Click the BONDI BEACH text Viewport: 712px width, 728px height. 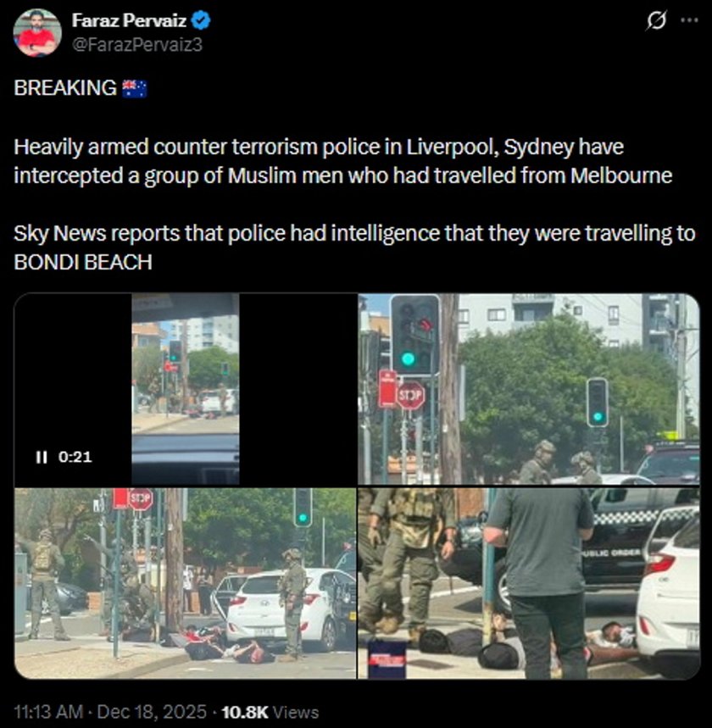click(83, 263)
